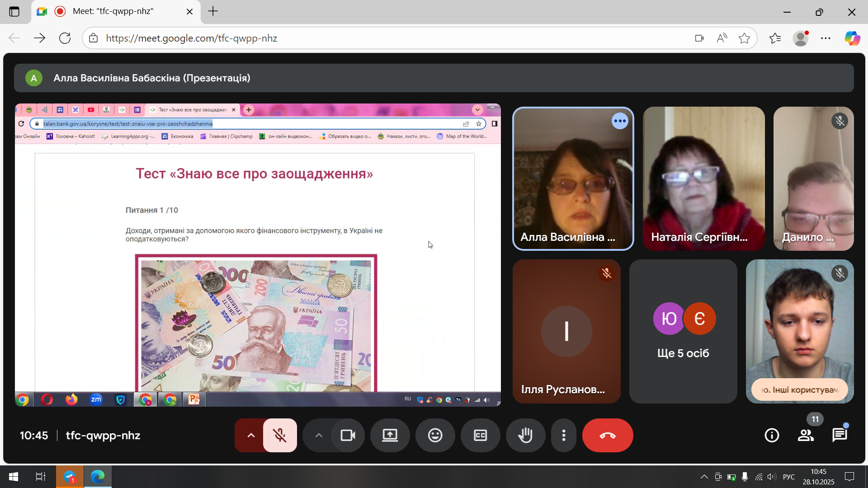Open a new browser tab
This screenshot has width=868, height=488.
tap(213, 11)
